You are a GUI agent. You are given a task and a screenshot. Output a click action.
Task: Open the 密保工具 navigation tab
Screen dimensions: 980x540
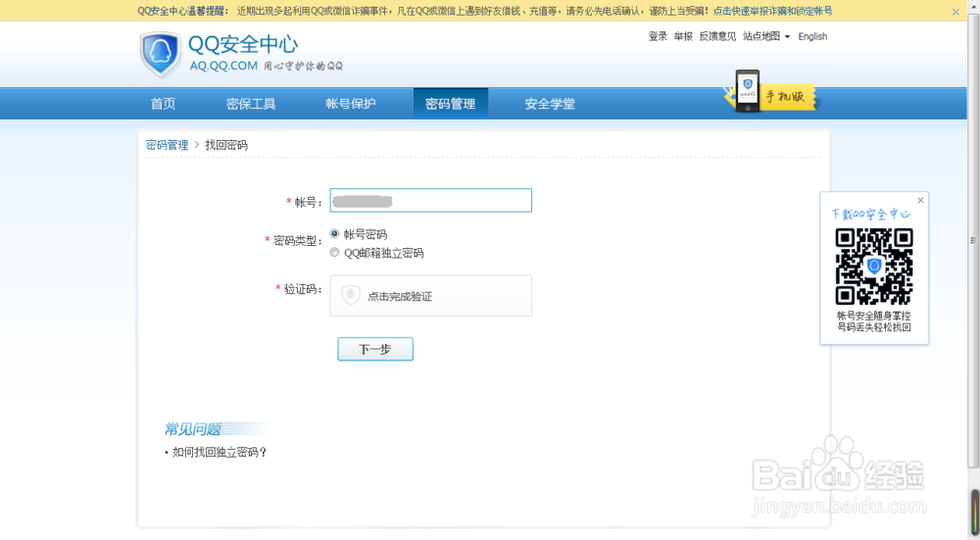251,104
